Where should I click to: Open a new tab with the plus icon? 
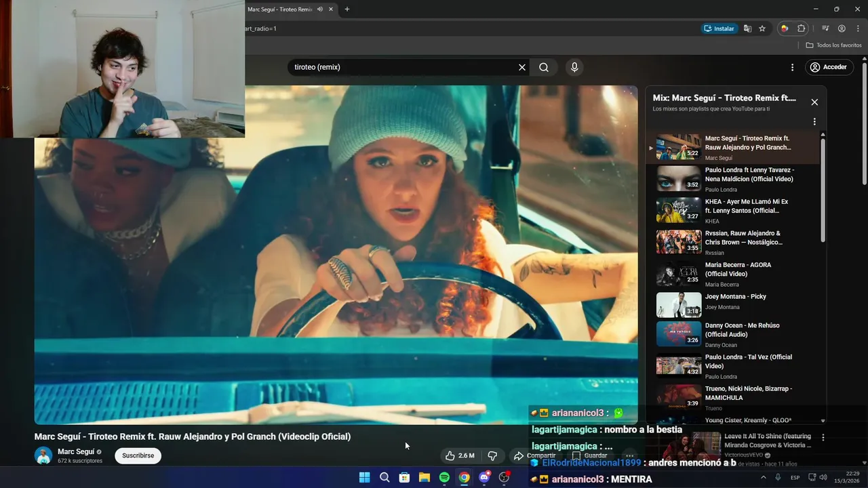[x=347, y=9]
